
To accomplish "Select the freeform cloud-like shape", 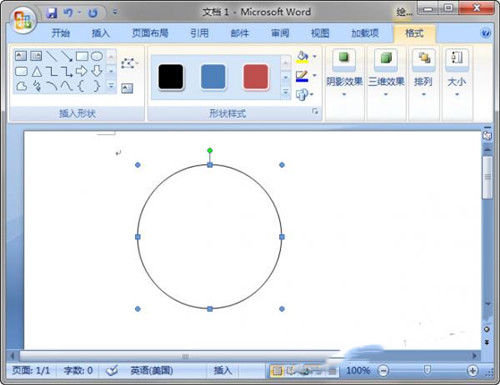I will pos(22,87).
